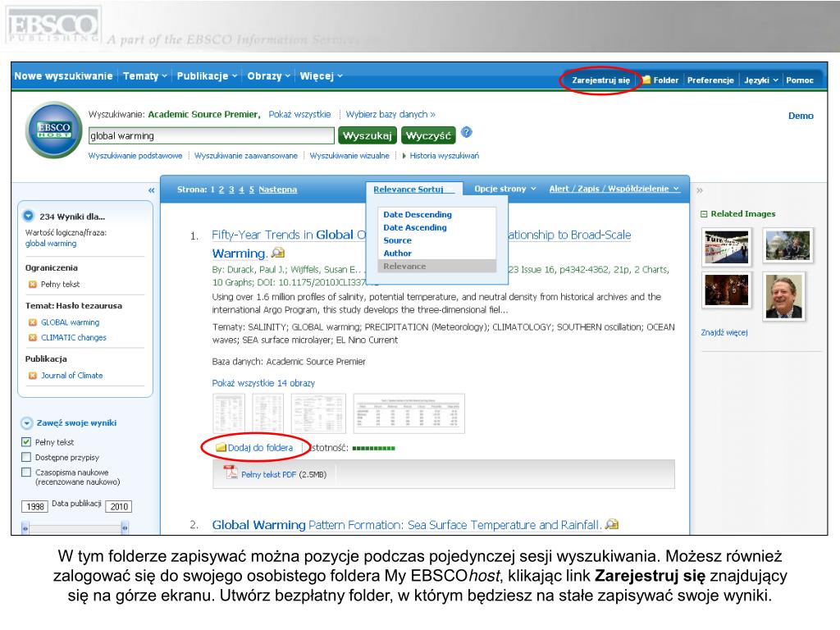Screen dimensions: 840x630
Task: Sort by Date Ascending
Action: pos(414,227)
